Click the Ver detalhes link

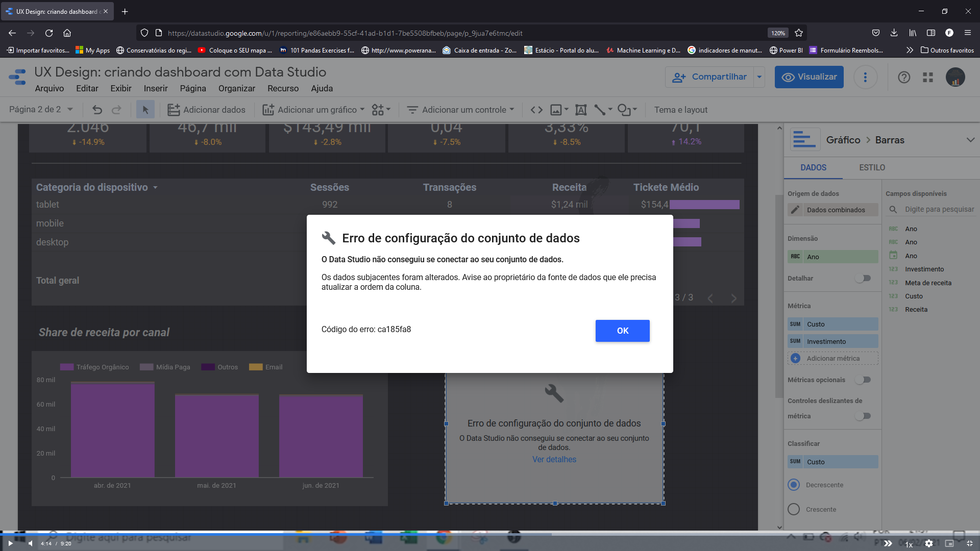[554, 460]
